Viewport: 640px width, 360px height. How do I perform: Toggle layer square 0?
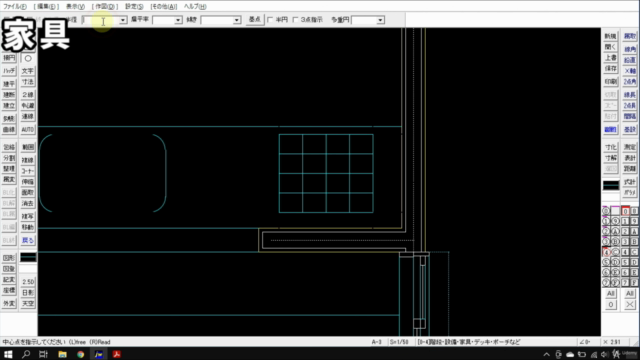coord(625,211)
